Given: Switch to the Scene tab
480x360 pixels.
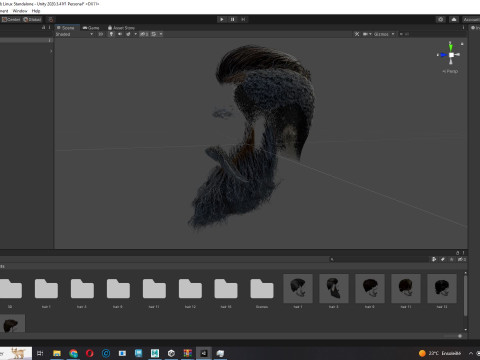Looking at the screenshot, I should [66, 28].
